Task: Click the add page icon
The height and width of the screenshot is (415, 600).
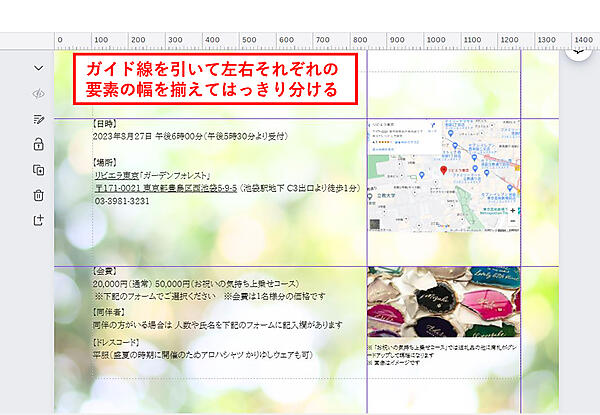Action: [x=38, y=220]
